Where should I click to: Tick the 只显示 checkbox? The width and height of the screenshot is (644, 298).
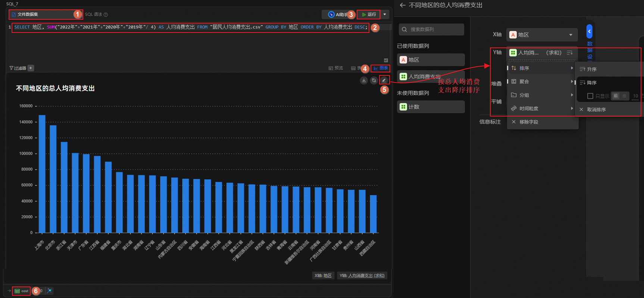[x=590, y=96]
